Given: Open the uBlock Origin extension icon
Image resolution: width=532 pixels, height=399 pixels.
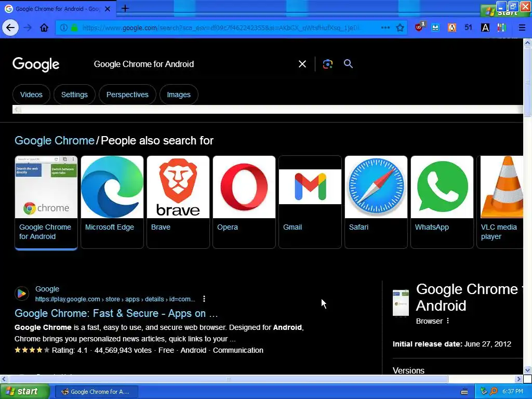Looking at the screenshot, I should (420, 27).
